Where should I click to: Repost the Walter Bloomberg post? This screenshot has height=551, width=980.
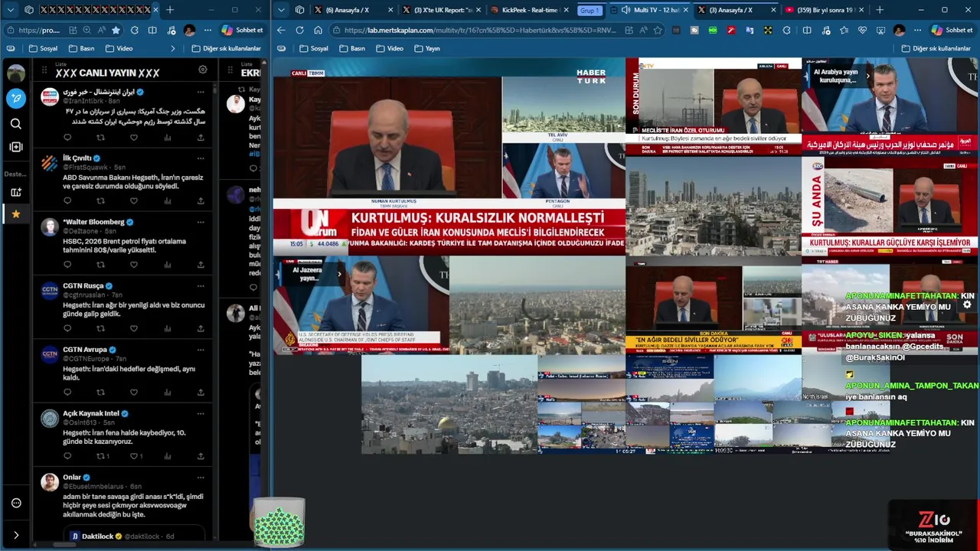(100, 265)
